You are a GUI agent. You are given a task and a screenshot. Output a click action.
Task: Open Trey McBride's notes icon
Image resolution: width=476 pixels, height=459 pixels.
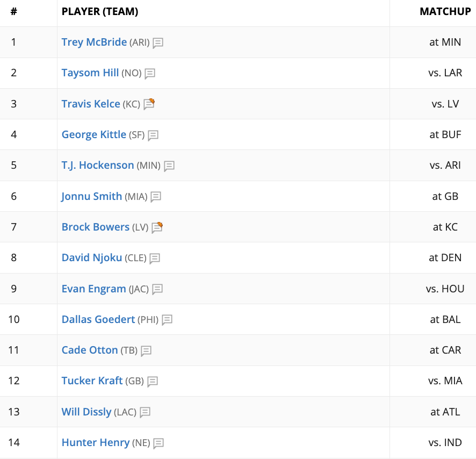158,43
